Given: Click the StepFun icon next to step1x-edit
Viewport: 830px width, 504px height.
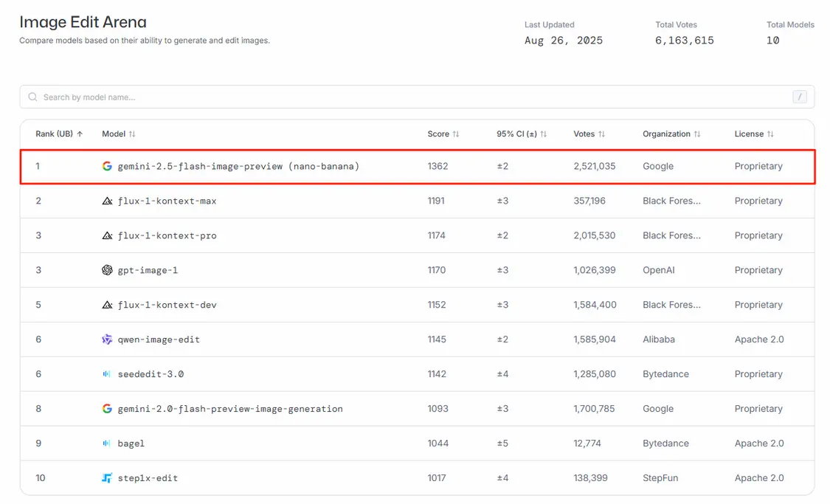Looking at the screenshot, I should pos(107,478).
